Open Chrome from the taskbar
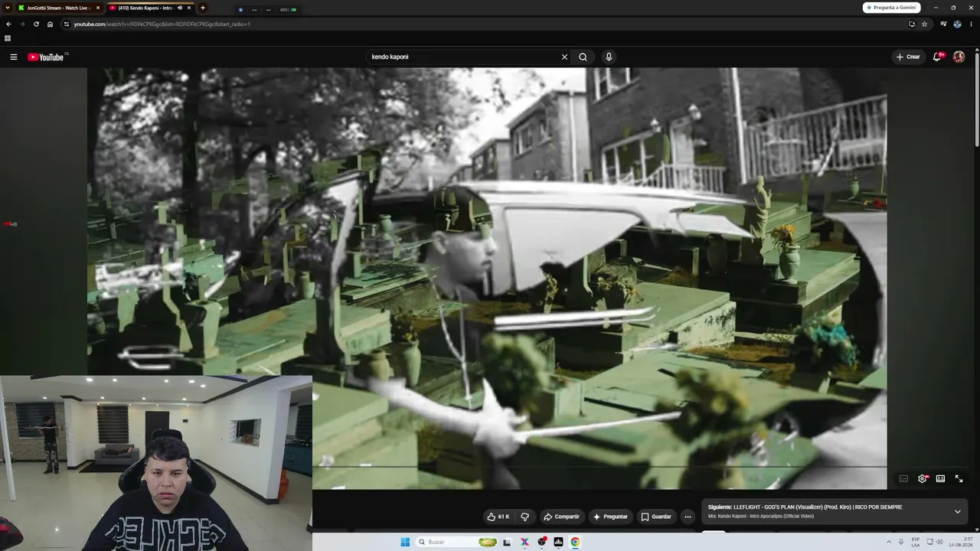 pos(575,543)
